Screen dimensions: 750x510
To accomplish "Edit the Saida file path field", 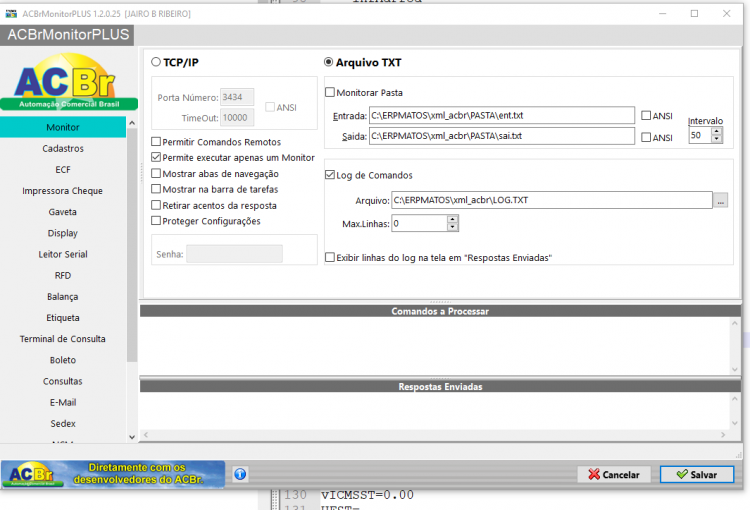I will click(502, 136).
